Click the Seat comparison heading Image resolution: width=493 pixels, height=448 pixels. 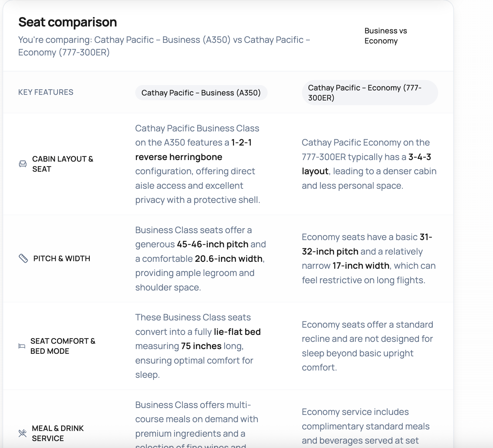[67, 22]
